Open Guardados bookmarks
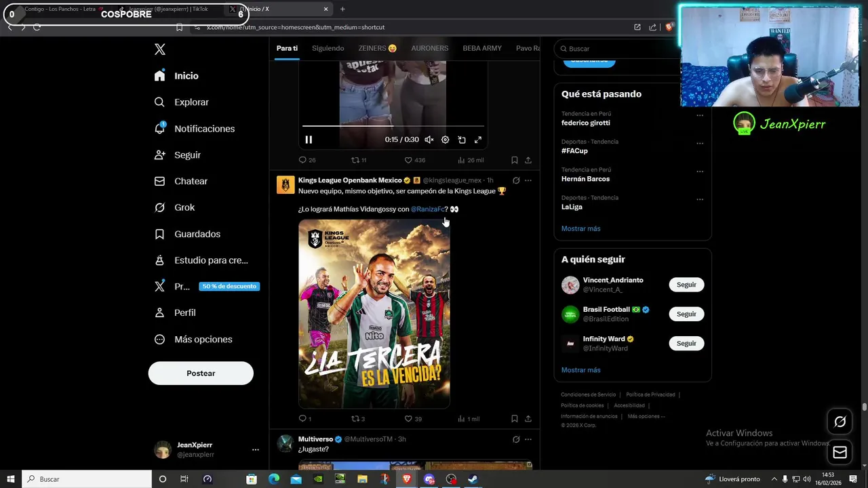Screen dimensions: 868x488 coord(187,234)
